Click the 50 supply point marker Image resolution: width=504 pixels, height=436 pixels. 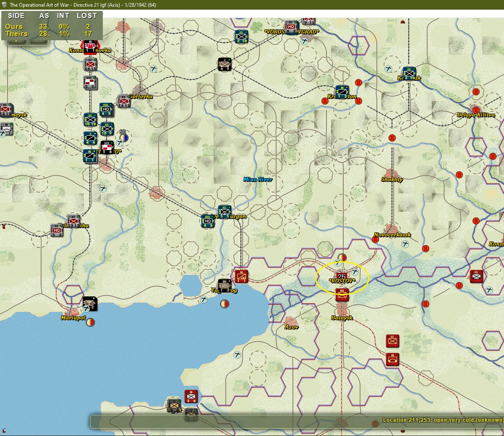tap(123, 135)
